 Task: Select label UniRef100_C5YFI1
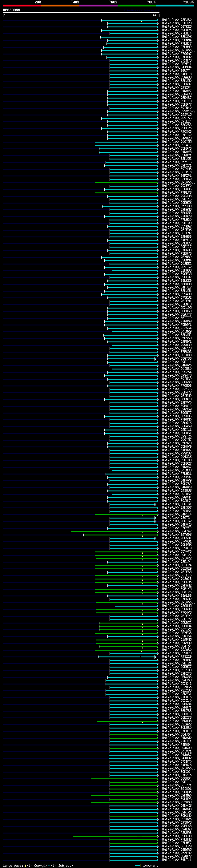click(x=176, y=64)
